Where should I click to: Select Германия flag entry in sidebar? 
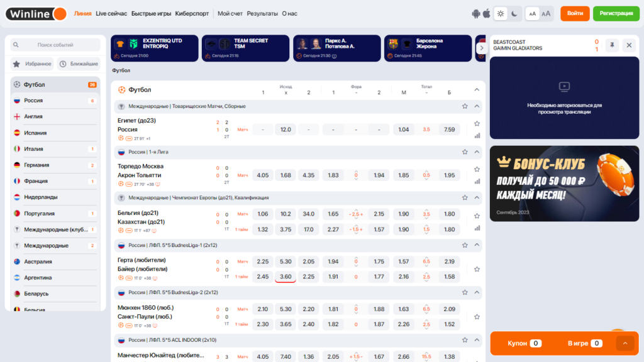click(55, 165)
